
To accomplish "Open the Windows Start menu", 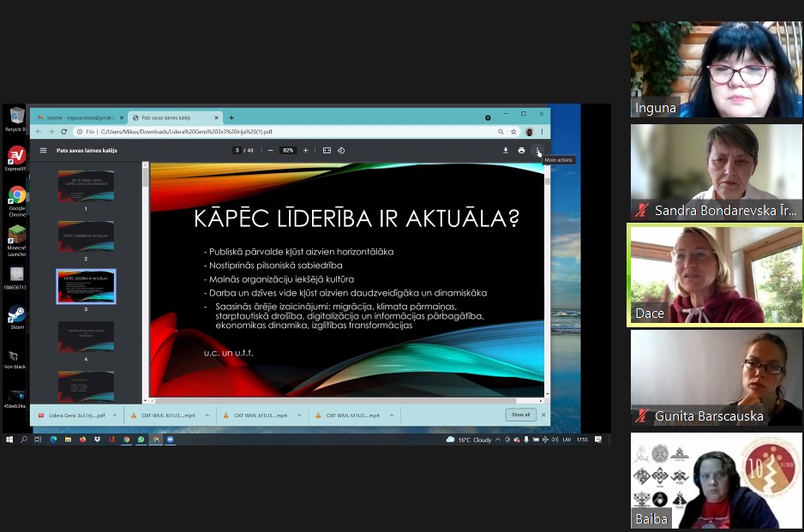I will [x=9, y=439].
